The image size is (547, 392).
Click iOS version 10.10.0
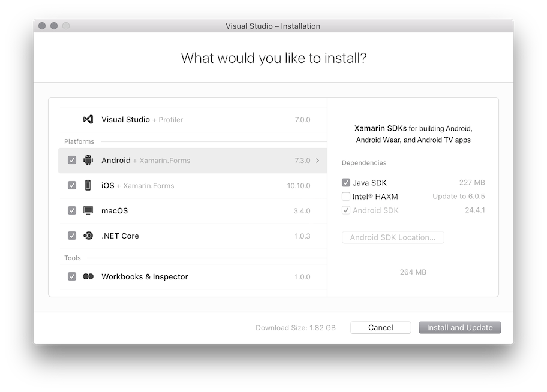tap(299, 186)
